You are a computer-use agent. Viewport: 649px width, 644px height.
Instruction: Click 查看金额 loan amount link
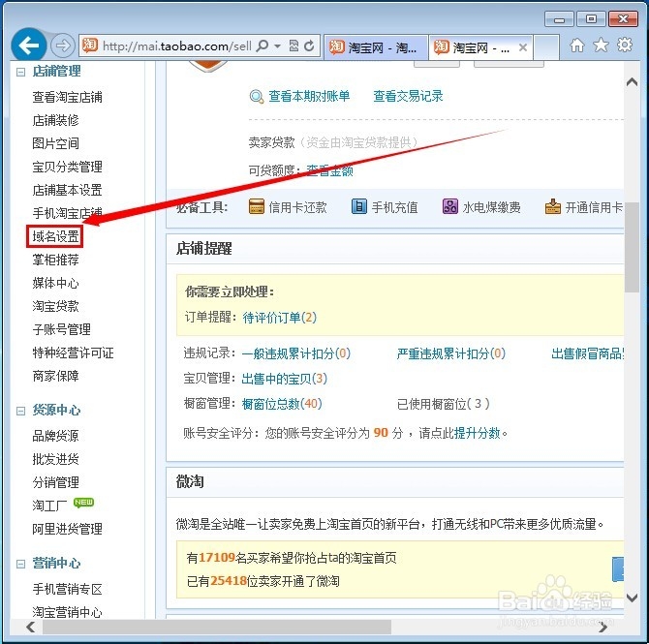tap(330, 170)
